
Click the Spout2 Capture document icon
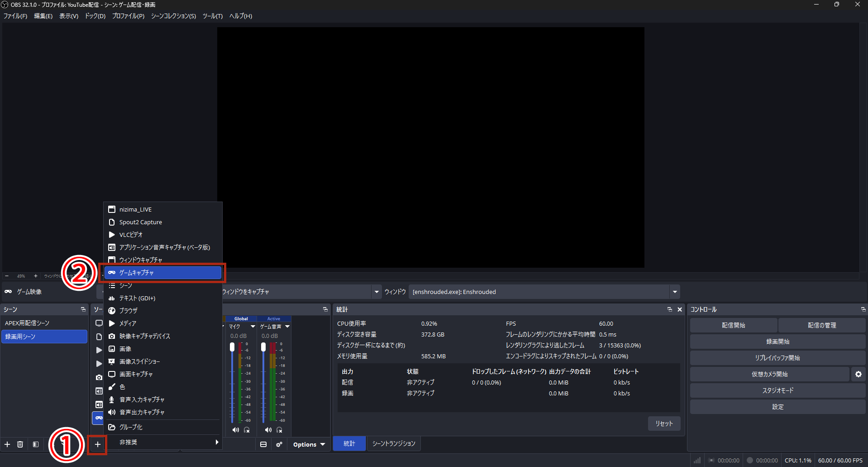click(112, 222)
